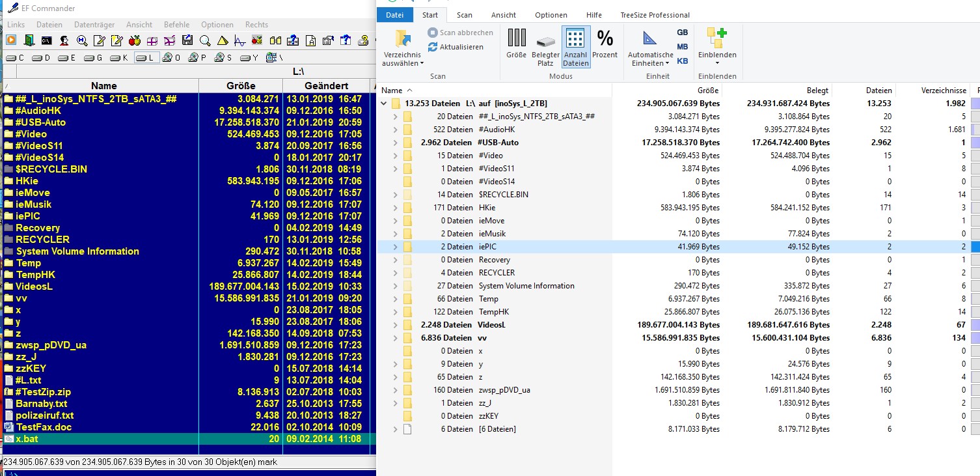Image resolution: width=980 pixels, height=476 pixels.
Task: Click the red and yellow apples icon beside the pencil icons
Action: [134, 40]
